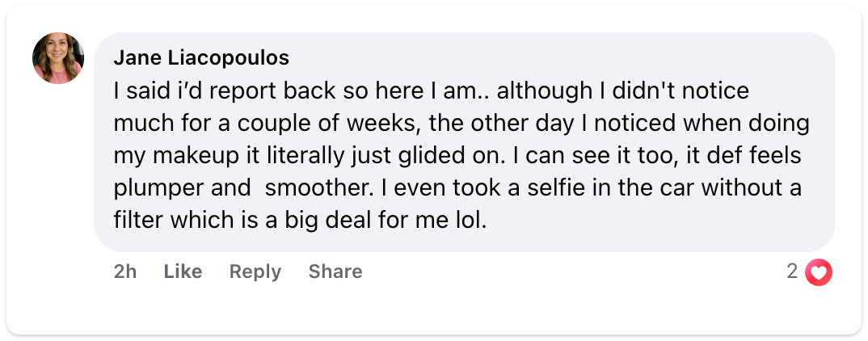Click Jane Liacopoulos's profile picture
The height and width of the screenshot is (341, 868).
[x=58, y=58]
